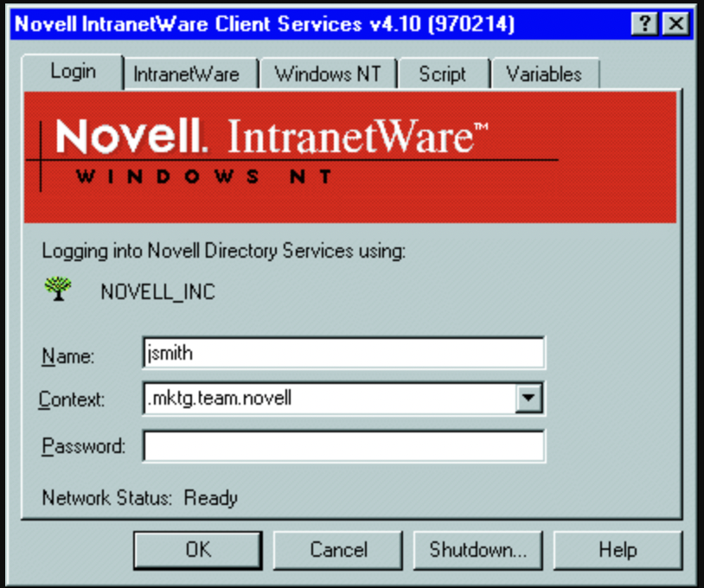Click the Cancel button
The image size is (704, 588).
338,550
